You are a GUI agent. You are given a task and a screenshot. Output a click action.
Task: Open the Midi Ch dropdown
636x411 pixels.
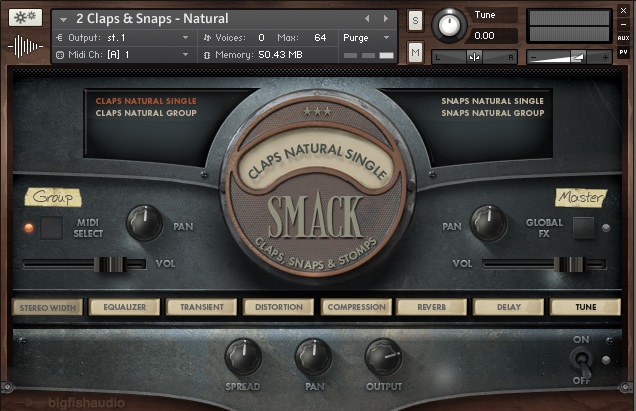pyautogui.click(x=122, y=54)
